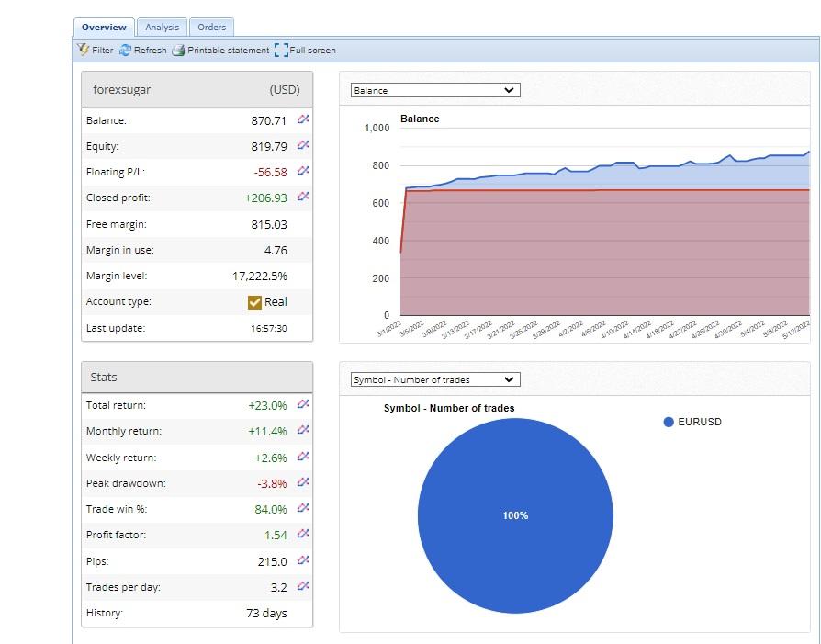Click the peak drawdown -3.8%

(x=272, y=483)
